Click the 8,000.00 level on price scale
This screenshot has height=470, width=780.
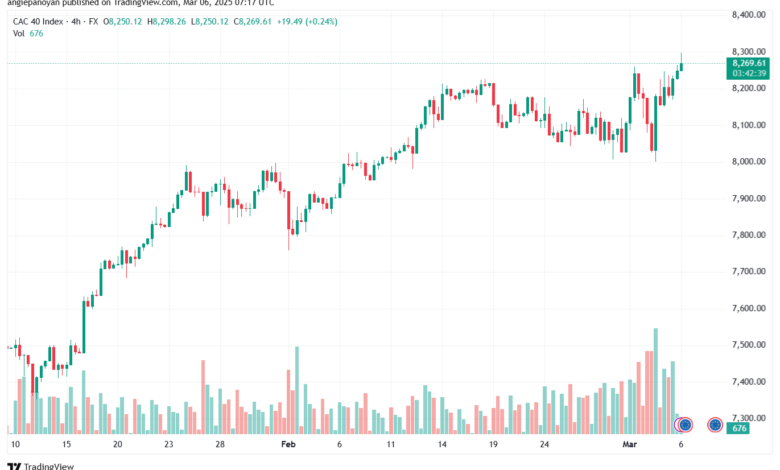[748, 161]
